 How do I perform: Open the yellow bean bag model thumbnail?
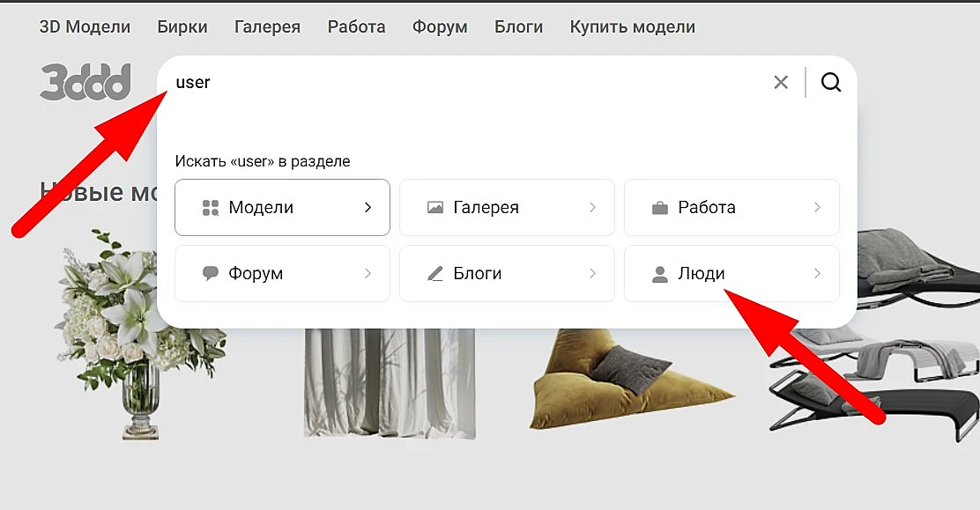coord(631,381)
